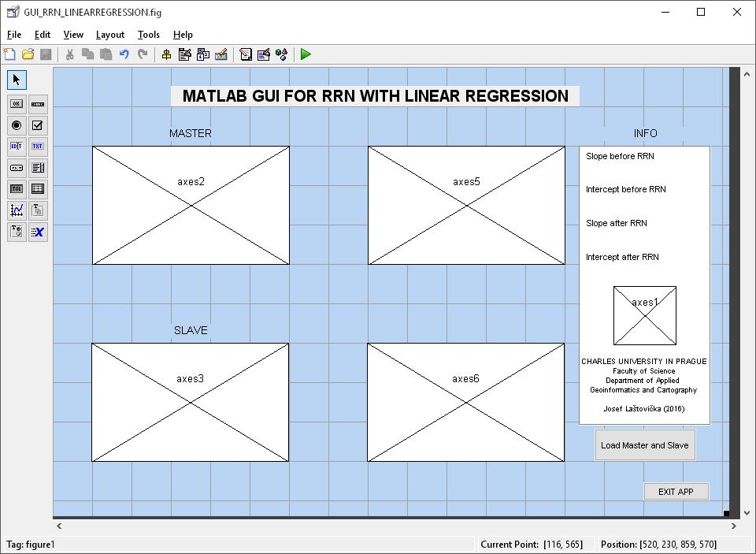The width and height of the screenshot is (756, 554).
Task: Pick the Listbox component tool
Action: tap(38, 167)
